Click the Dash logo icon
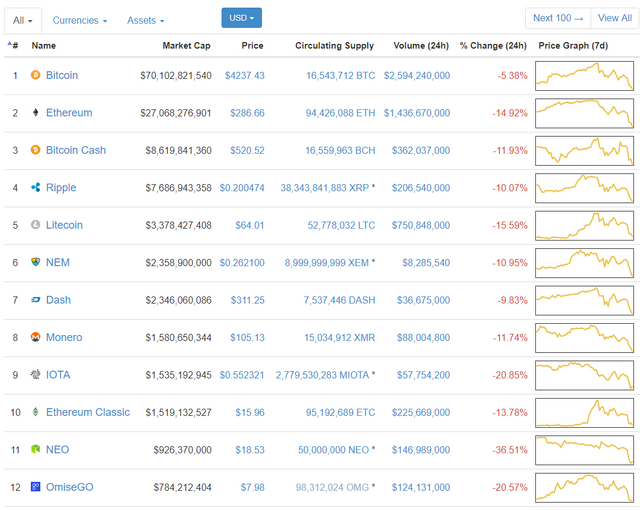Viewport: 640px width, 510px height. pyautogui.click(x=36, y=300)
